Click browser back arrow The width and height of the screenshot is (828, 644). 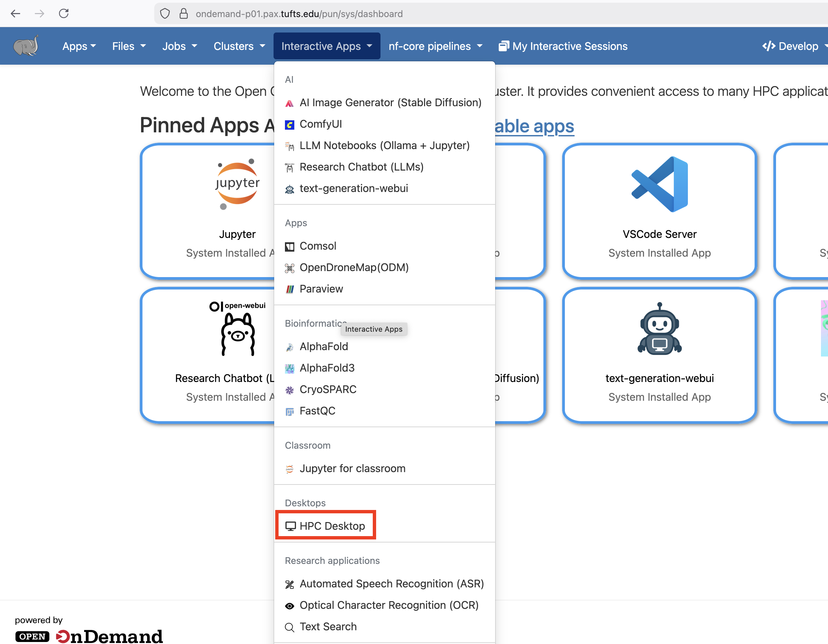click(x=15, y=14)
